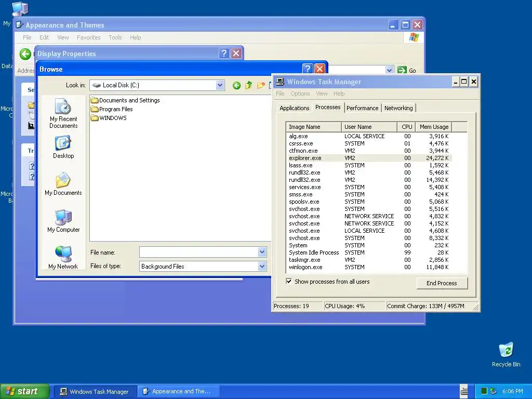This screenshot has width=532, height=399.
Task: Select Desktop in Browse places bar
Action: [x=63, y=147]
